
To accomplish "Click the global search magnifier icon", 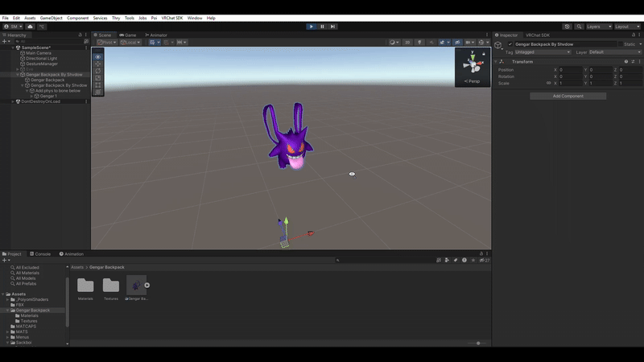I will (x=579, y=27).
